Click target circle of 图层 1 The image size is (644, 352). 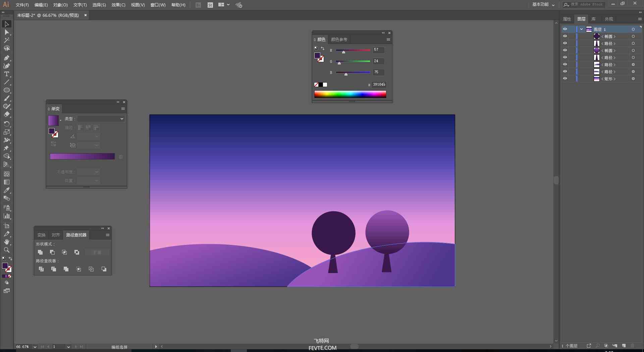633,29
